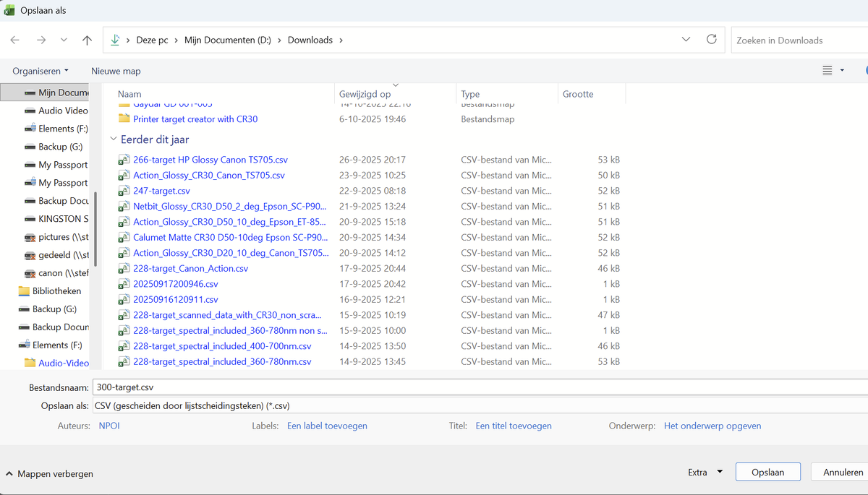Click the Forward navigation arrow

[41, 40]
